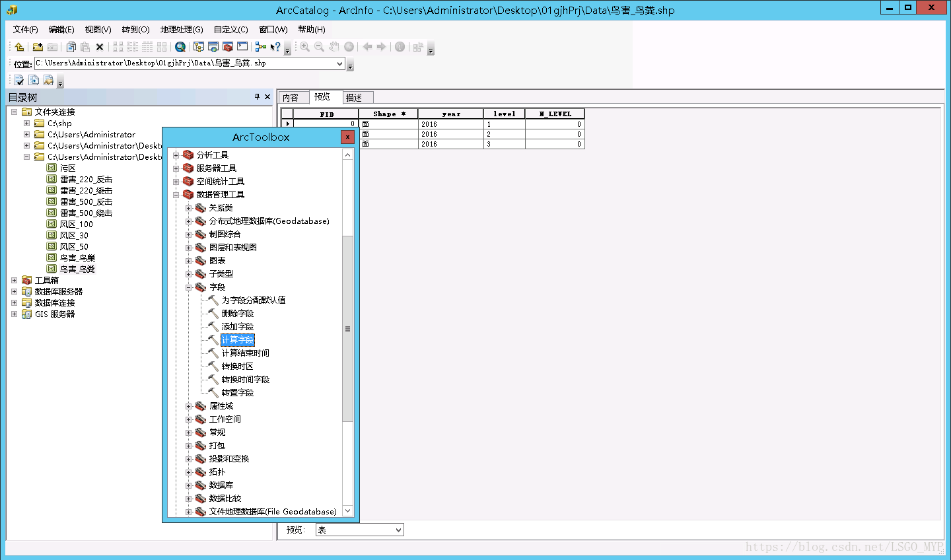Open the Search window icon

213,47
